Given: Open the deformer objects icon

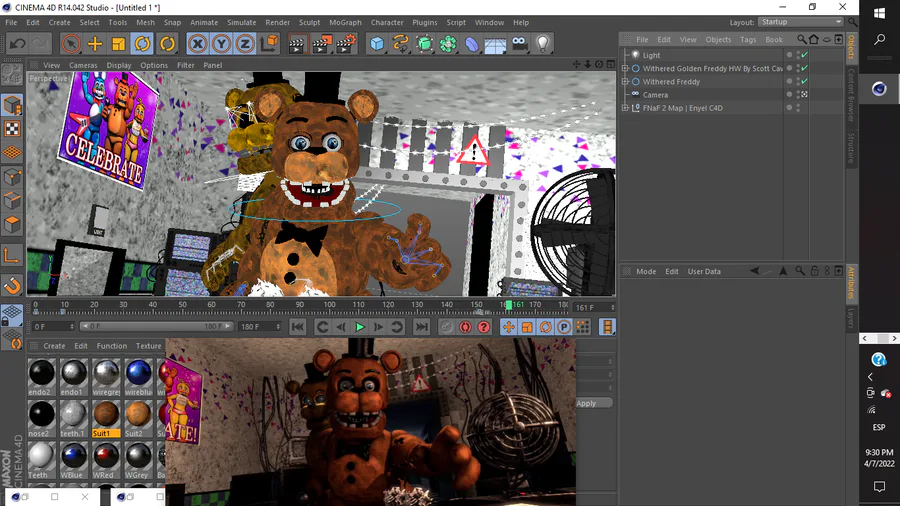Looking at the screenshot, I should pos(472,44).
